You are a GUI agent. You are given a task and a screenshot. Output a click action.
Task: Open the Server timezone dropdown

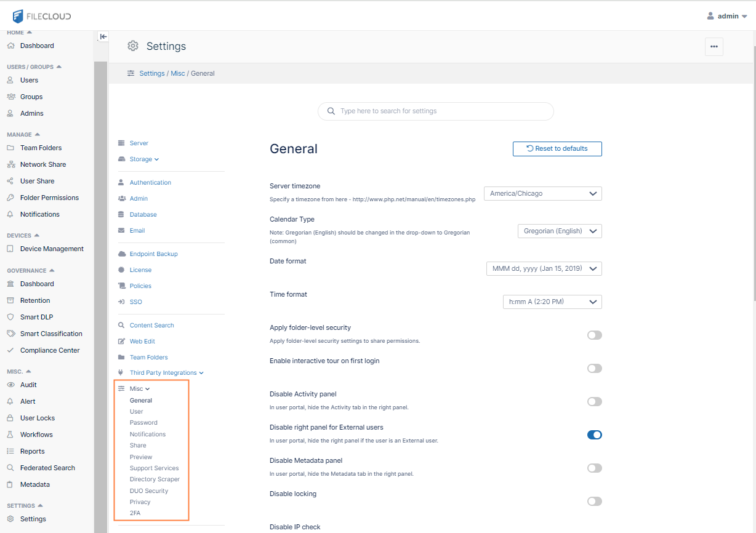pyautogui.click(x=542, y=193)
